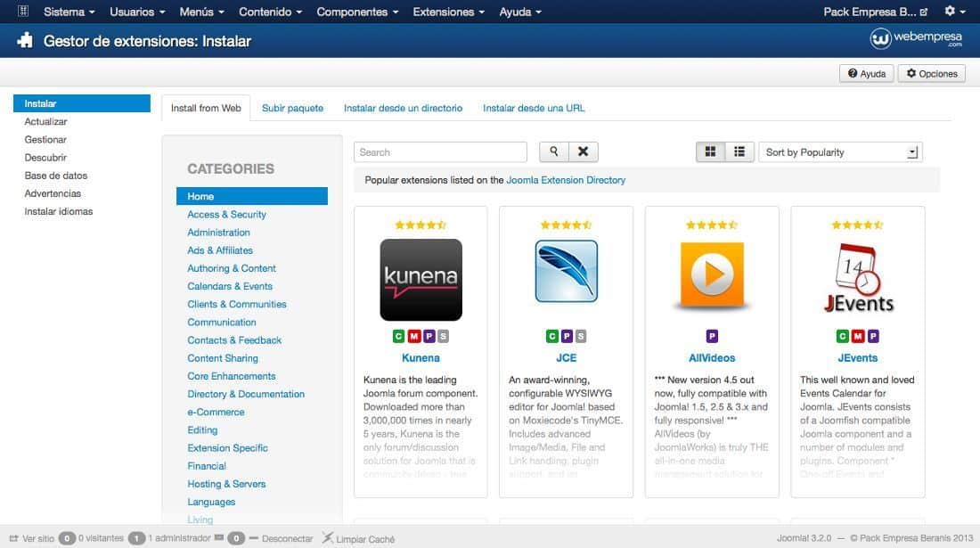Open the Pack Empresa B... site link
Screen dimensions: 980x548
point(875,12)
